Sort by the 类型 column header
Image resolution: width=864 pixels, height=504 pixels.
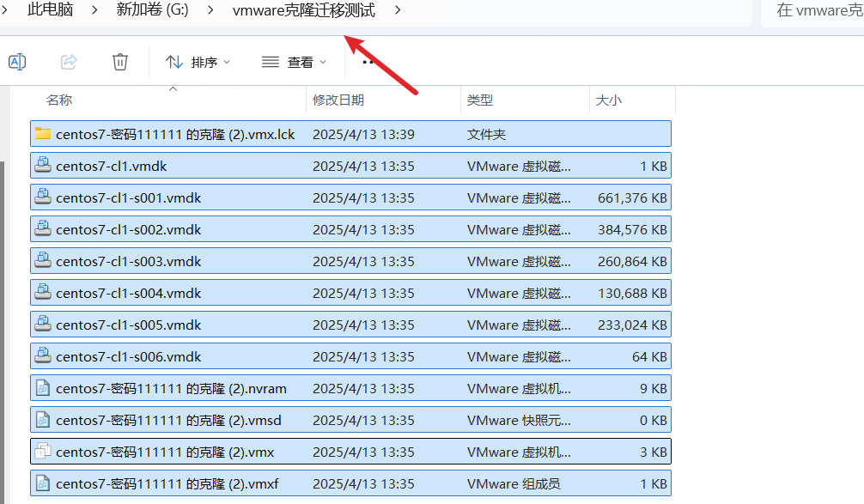(x=479, y=100)
